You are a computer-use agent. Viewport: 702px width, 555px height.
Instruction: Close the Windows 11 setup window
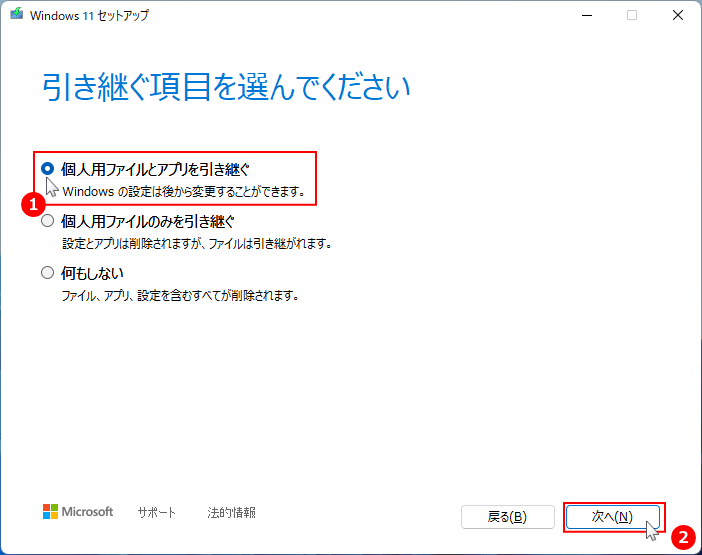coord(678,15)
